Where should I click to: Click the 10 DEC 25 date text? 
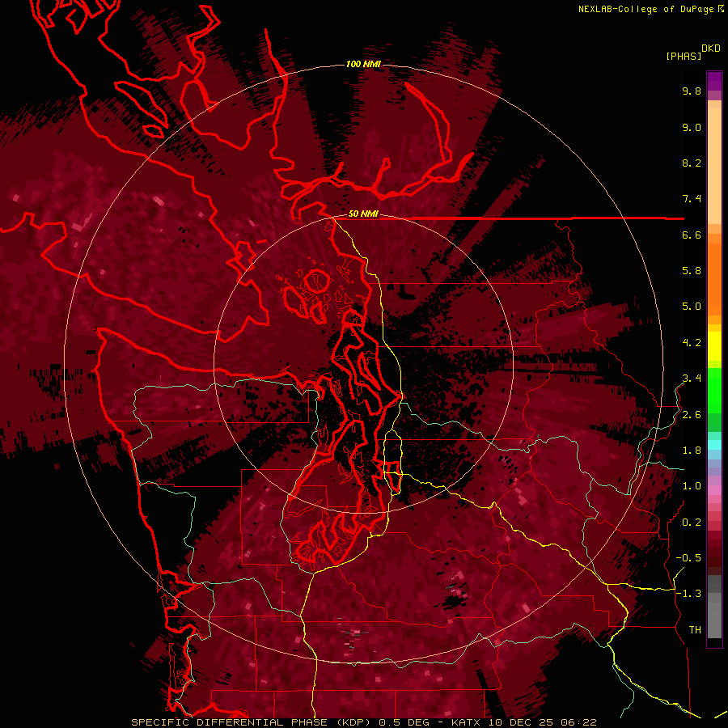(x=522, y=722)
